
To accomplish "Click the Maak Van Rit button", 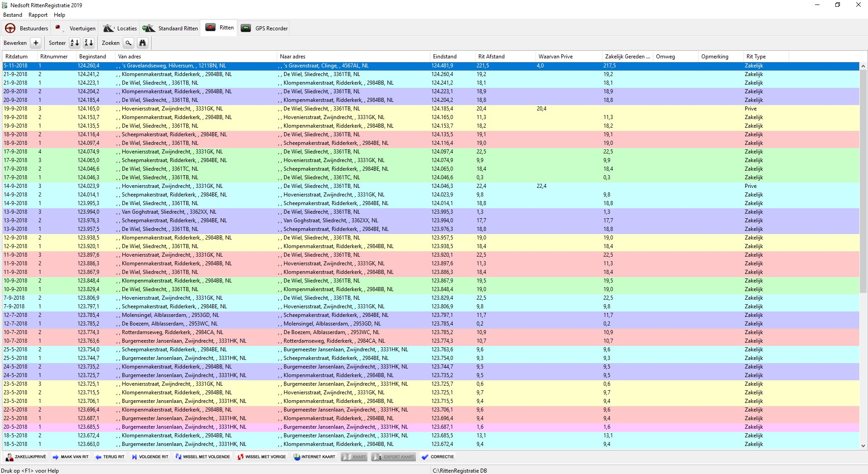I will coord(71,457).
